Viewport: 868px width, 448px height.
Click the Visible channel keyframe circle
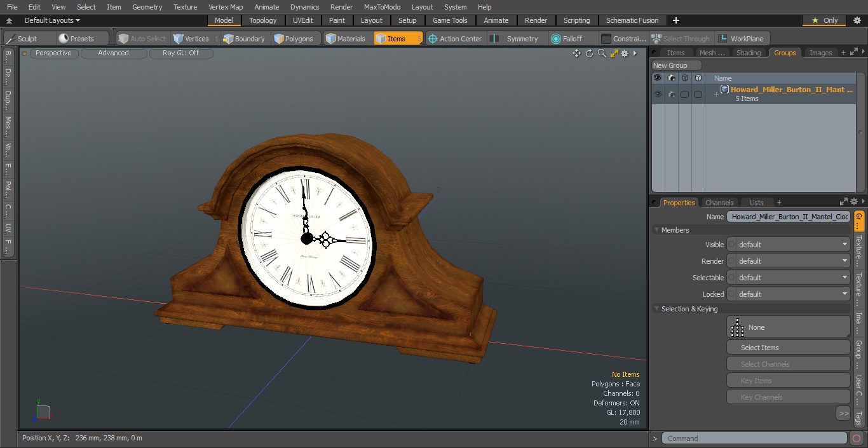coord(731,245)
